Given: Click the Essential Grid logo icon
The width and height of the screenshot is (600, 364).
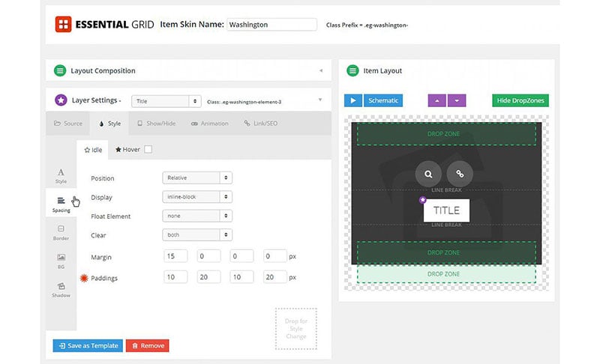Looking at the screenshot, I should (63, 25).
